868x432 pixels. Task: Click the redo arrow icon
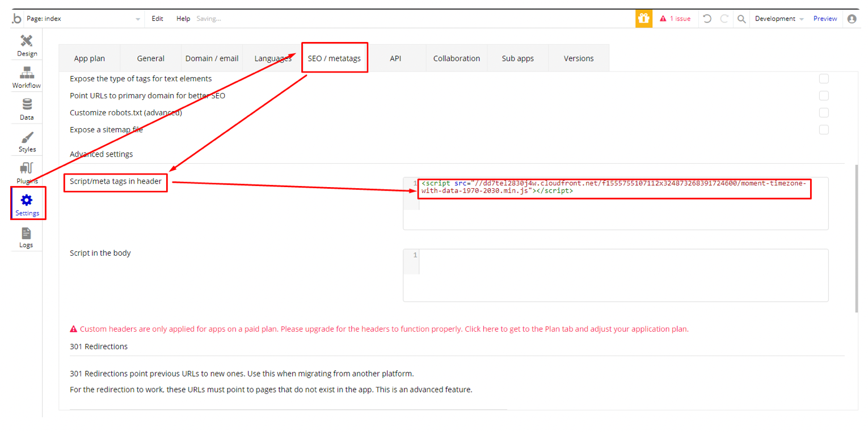724,19
